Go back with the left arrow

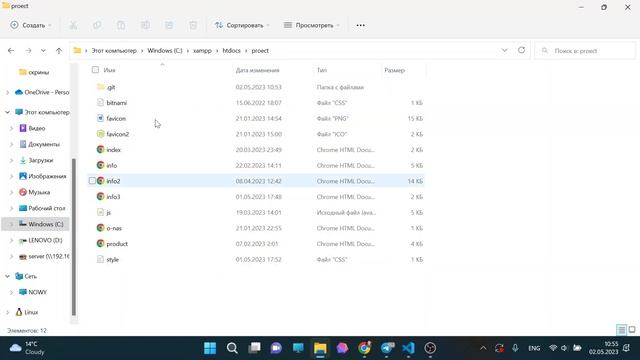(11, 51)
